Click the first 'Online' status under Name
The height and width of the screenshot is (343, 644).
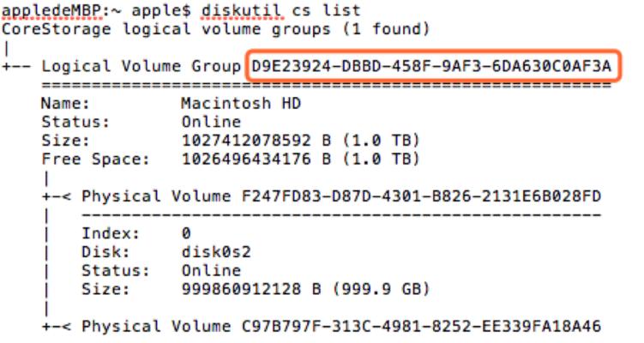coord(211,122)
